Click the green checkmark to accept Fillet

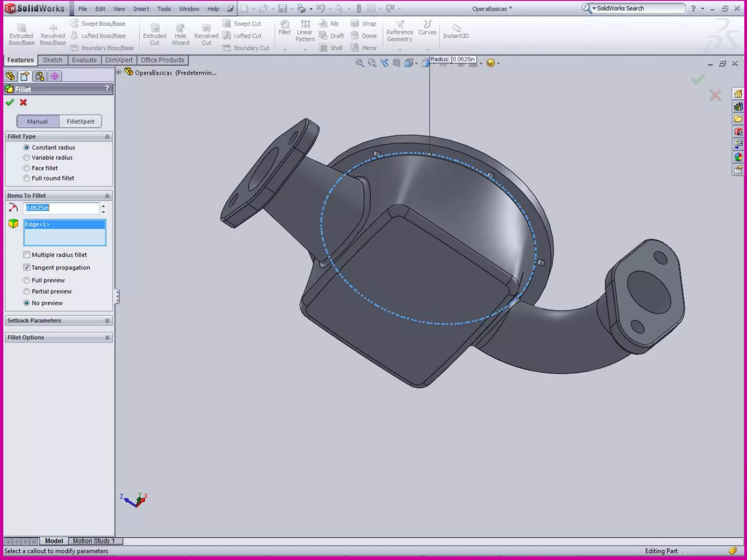tap(10, 102)
